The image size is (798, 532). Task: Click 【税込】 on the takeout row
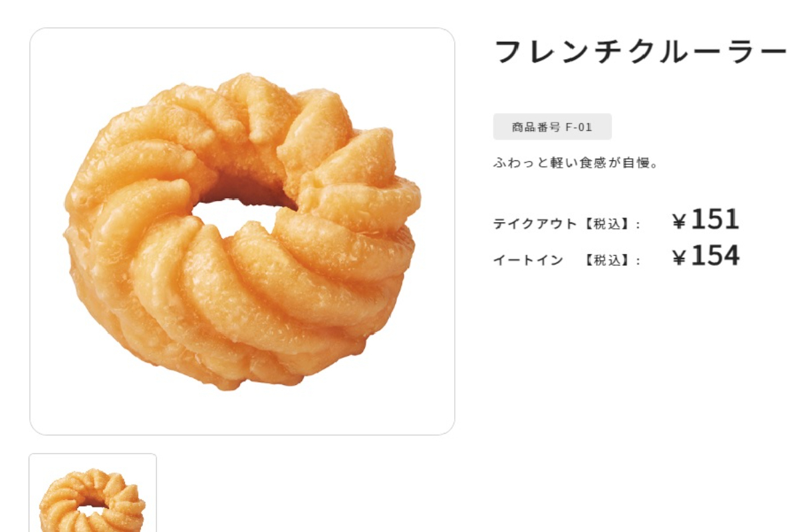tap(606, 224)
